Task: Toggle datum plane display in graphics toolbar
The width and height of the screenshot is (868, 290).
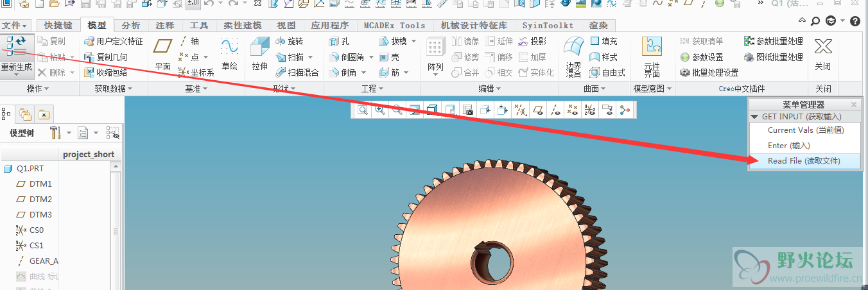Action: click(538, 110)
